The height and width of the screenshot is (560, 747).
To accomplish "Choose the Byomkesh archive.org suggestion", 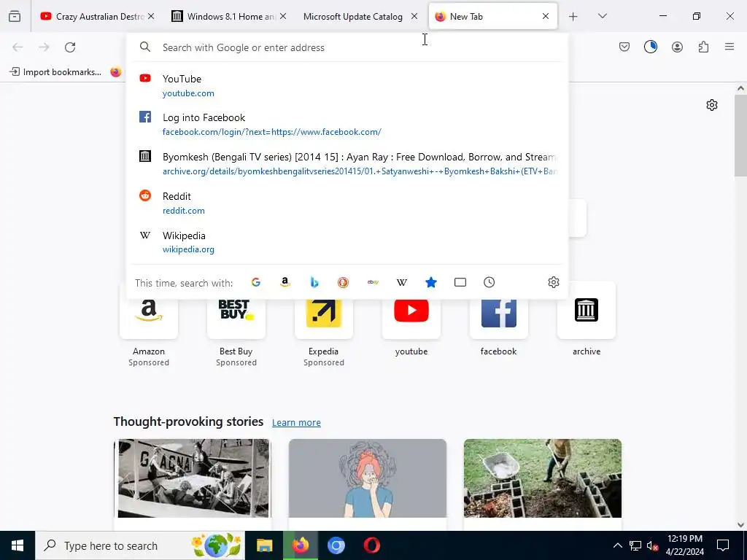I will pyautogui.click(x=347, y=164).
